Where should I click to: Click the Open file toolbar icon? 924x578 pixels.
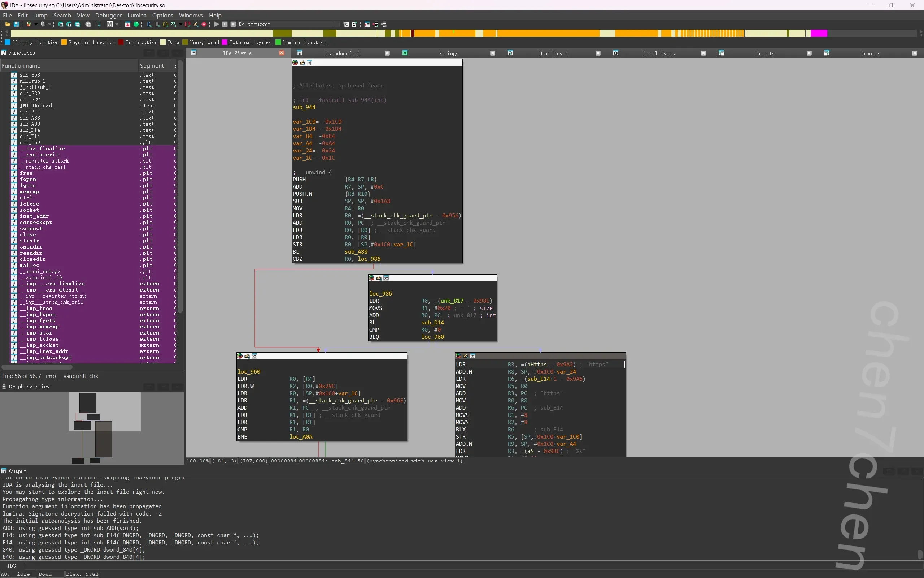point(8,24)
